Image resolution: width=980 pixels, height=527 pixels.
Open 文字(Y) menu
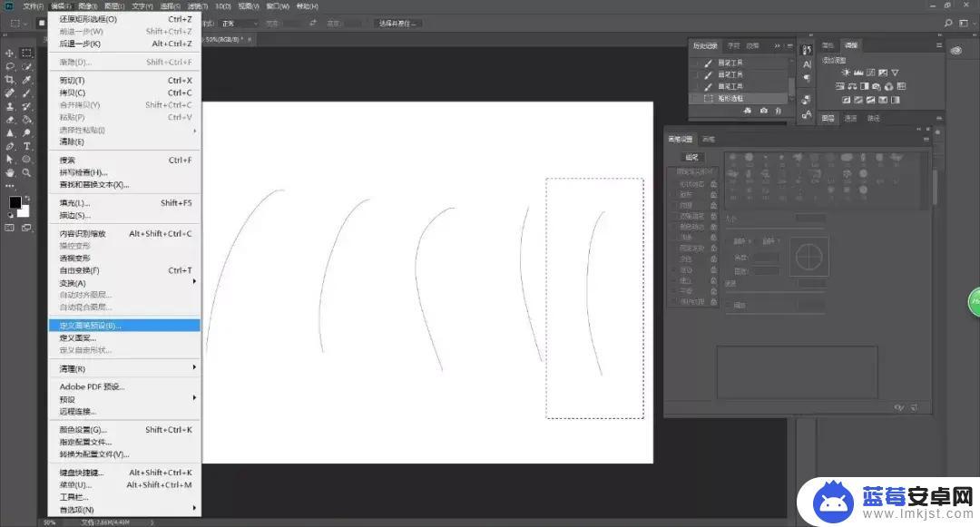pyautogui.click(x=142, y=6)
